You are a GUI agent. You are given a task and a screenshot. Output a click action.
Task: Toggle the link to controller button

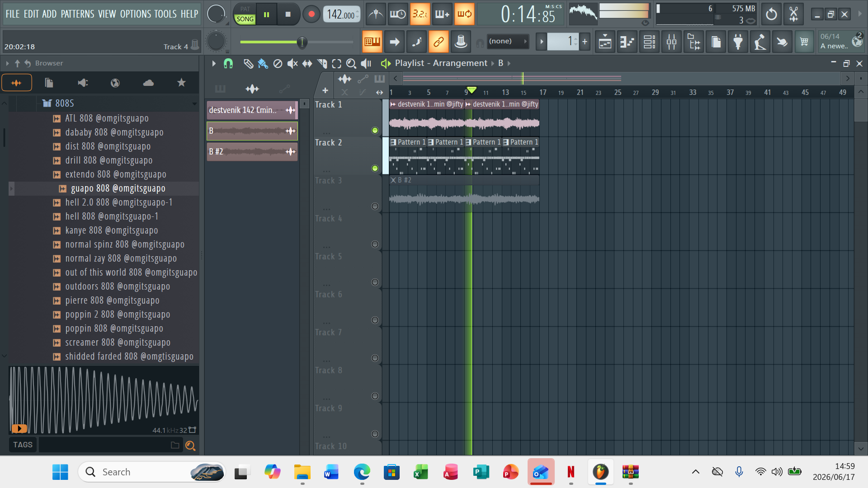pos(439,42)
